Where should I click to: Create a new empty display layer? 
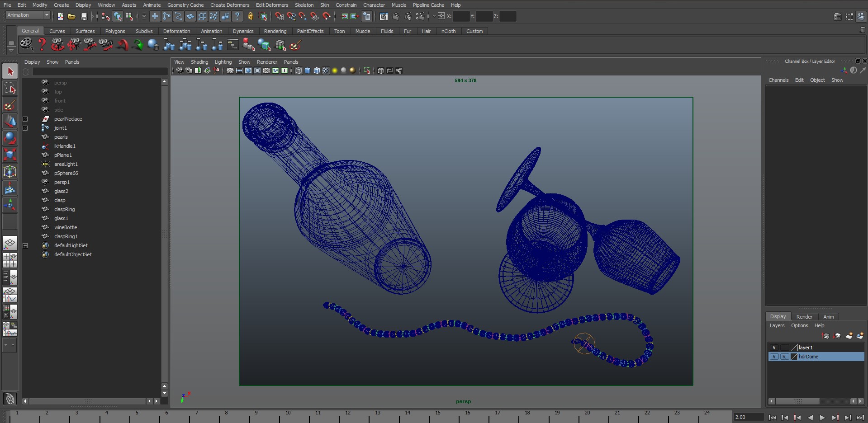coord(849,336)
